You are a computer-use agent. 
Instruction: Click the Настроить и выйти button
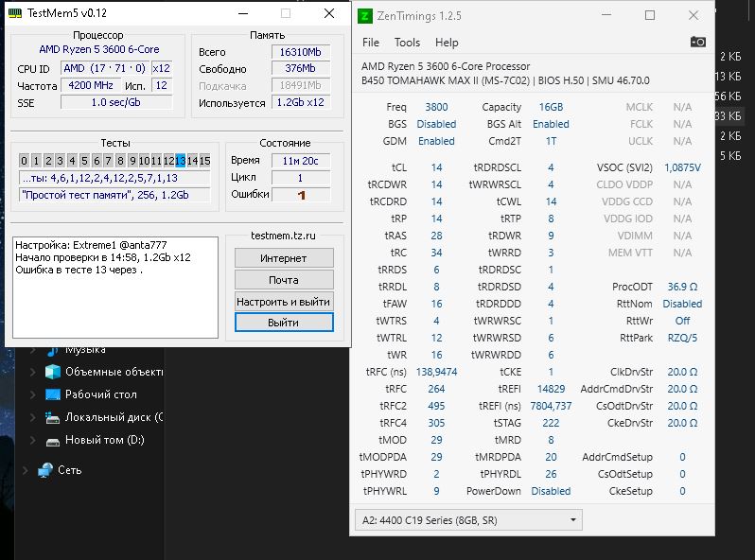[x=284, y=302]
